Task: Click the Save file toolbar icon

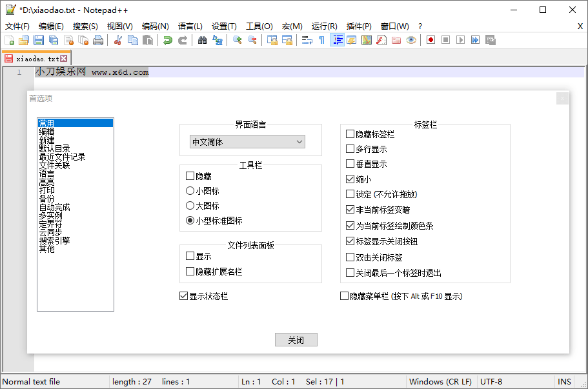Action: (39, 40)
